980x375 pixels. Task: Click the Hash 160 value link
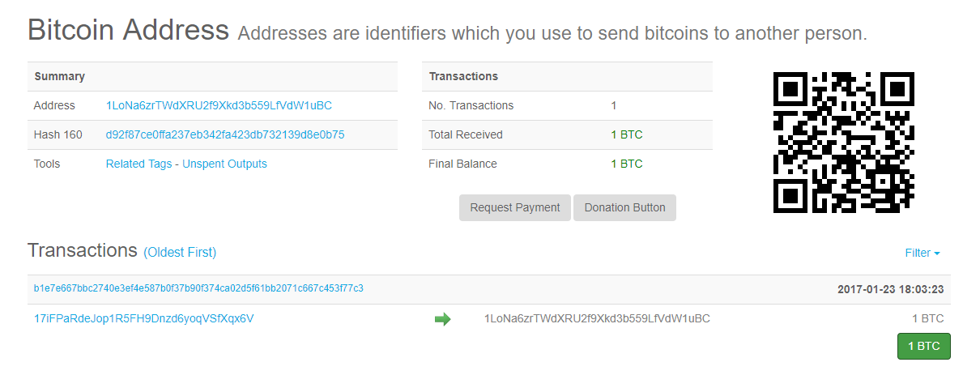(225, 134)
